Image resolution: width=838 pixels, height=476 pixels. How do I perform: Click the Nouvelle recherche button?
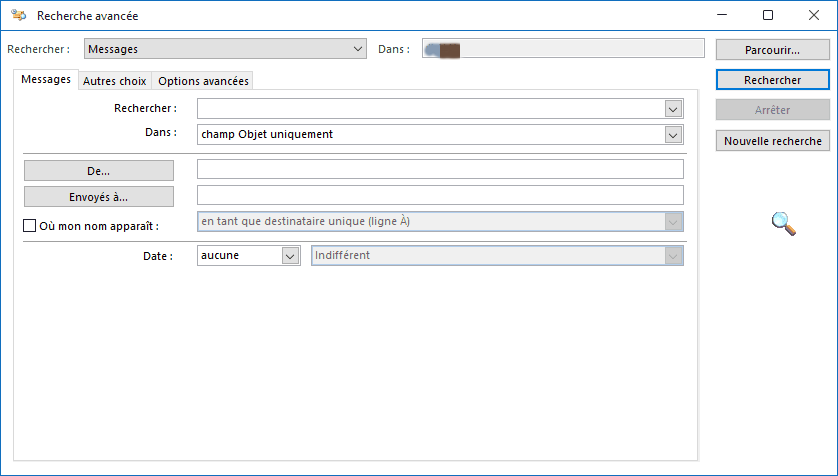click(x=773, y=141)
